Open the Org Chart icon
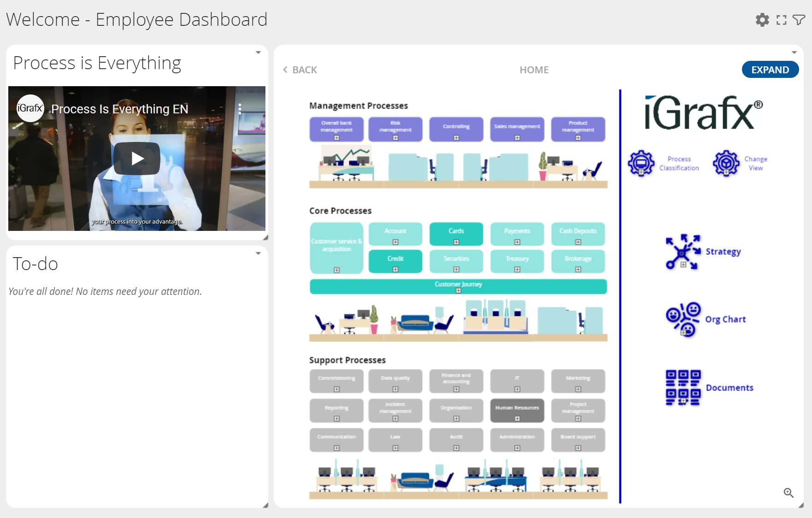This screenshot has width=812, height=518. coord(683,319)
